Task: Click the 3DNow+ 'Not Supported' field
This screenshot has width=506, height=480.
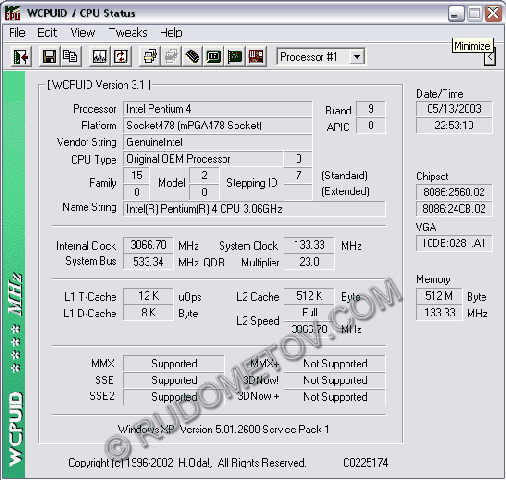Action: (335, 397)
